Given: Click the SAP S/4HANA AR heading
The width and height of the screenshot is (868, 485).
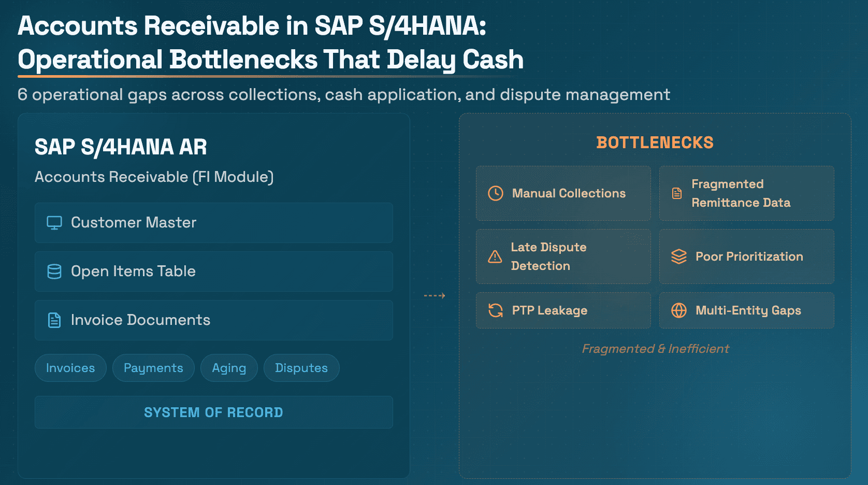Looking at the screenshot, I should click(121, 147).
